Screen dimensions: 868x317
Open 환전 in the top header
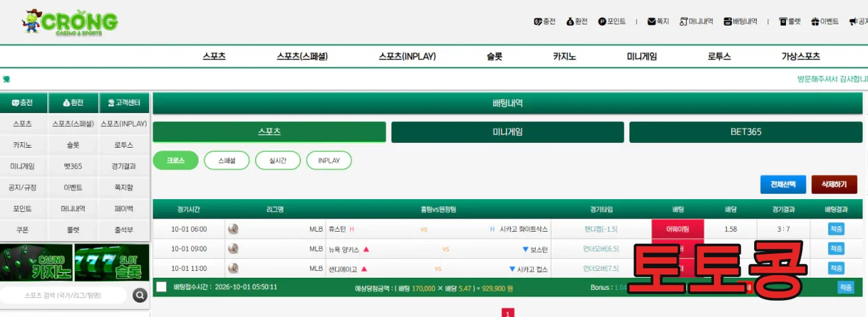(577, 22)
